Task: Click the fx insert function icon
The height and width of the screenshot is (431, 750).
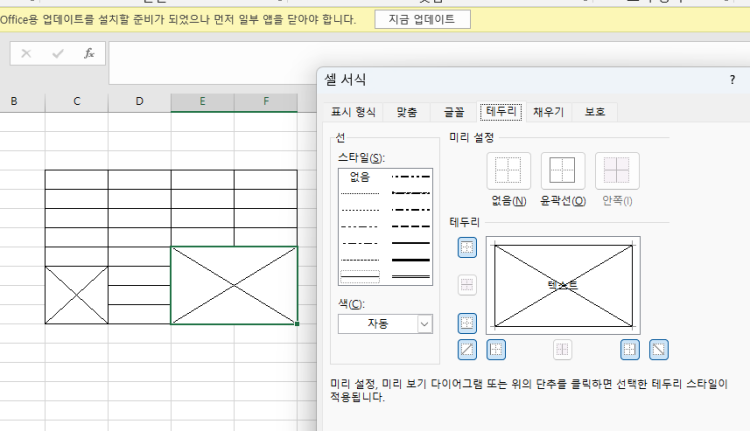Action: coord(89,54)
